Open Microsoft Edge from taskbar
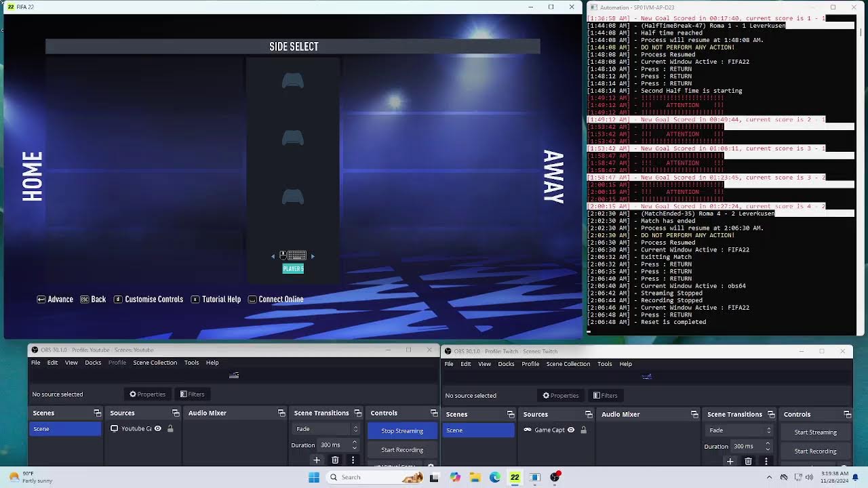 click(495, 477)
